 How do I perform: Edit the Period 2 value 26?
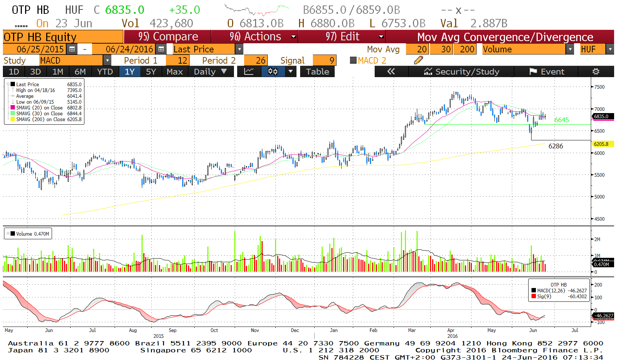(x=256, y=60)
